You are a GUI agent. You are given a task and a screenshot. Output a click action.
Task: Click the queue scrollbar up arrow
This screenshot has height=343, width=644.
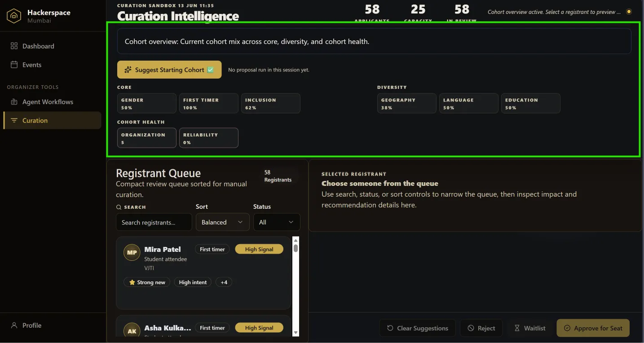click(x=296, y=240)
